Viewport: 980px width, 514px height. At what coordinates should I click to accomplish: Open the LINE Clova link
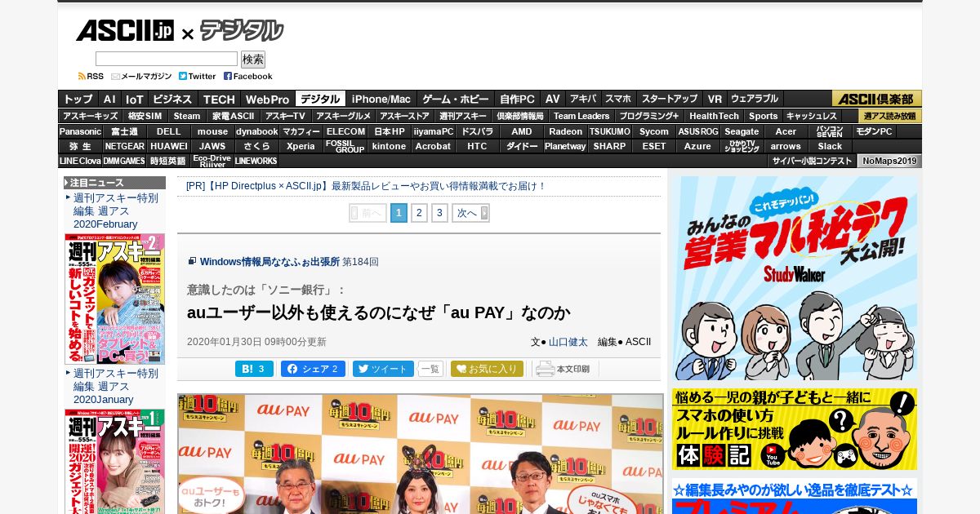click(x=80, y=161)
